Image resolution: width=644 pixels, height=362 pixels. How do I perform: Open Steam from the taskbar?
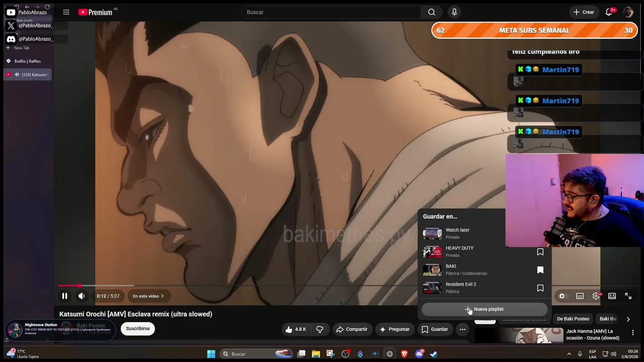click(x=434, y=354)
